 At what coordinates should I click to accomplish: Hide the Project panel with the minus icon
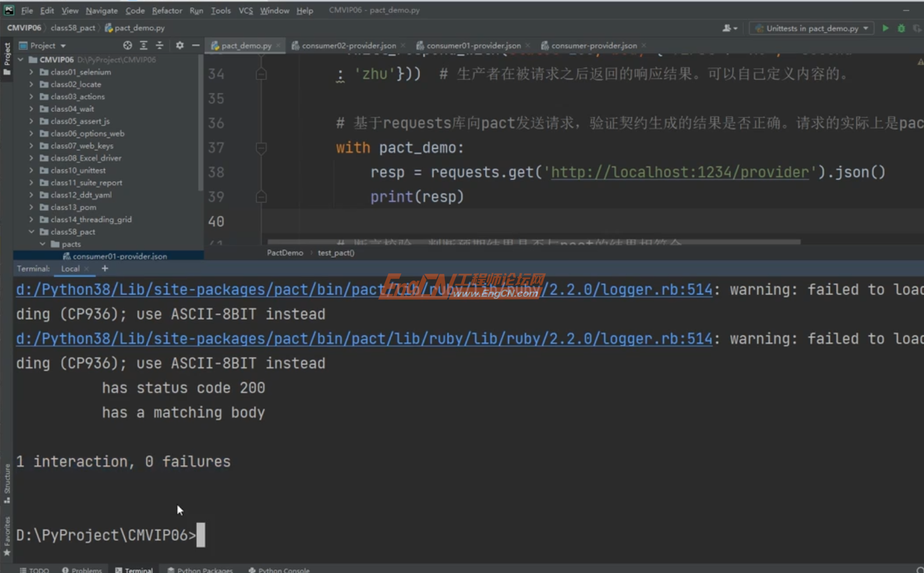tap(195, 45)
